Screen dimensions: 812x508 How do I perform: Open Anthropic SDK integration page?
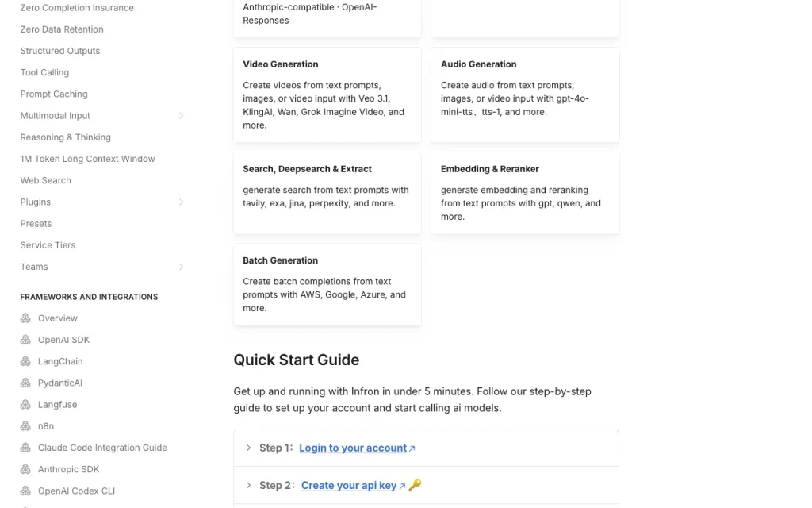tap(68, 470)
